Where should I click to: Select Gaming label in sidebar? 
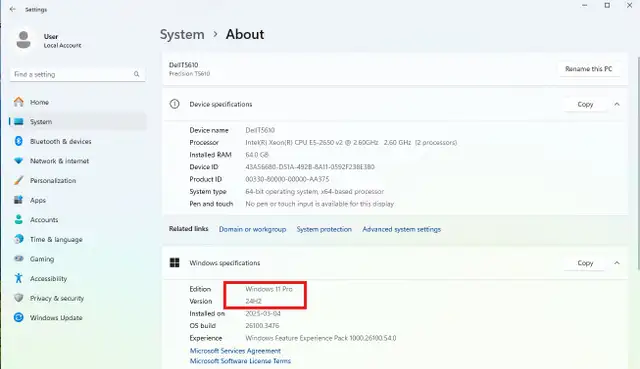click(42, 259)
